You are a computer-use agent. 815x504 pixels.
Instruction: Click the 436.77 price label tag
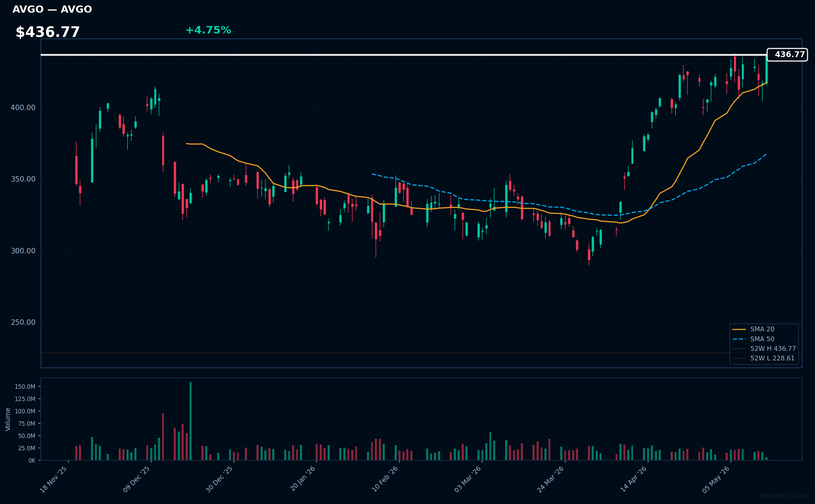point(787,55)
